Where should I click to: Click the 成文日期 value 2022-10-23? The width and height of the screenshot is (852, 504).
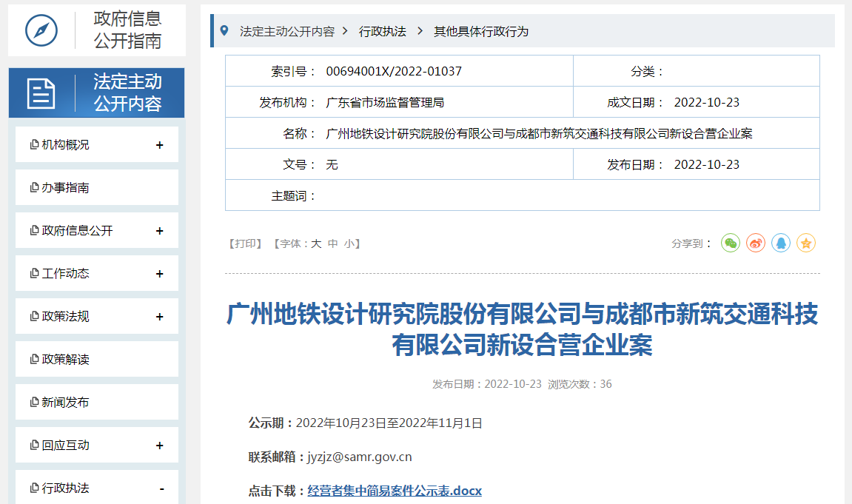pos(706,103)
